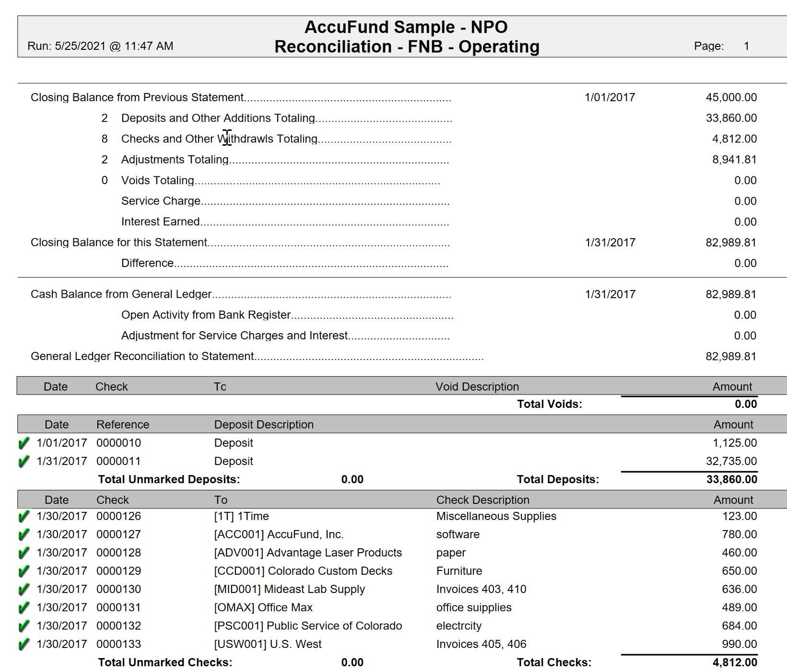The height and width of the screenshot is (672, 787).
Task: Click the checkmark beside deposit 0000010
Action: pyautogui.click(x=23, y=443)
